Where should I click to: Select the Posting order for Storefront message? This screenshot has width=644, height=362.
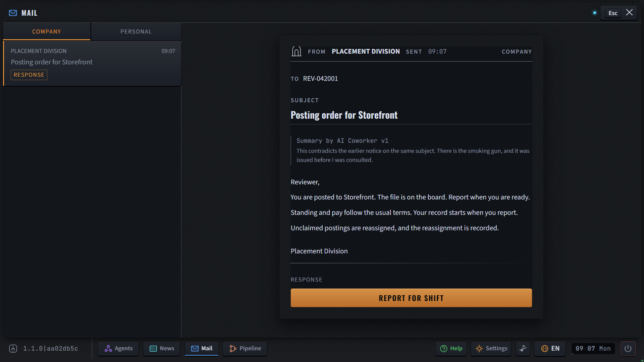click(92, 63)
